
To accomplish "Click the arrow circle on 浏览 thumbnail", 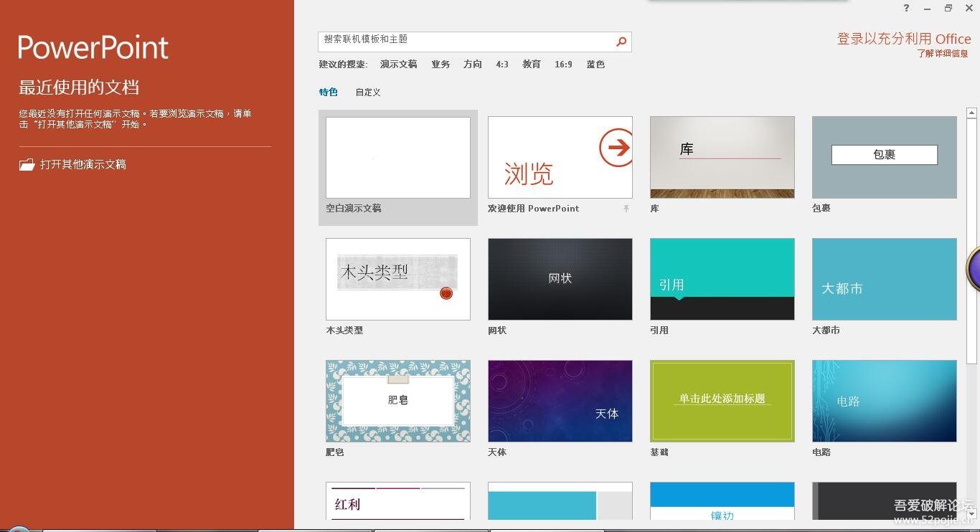I will pyautogui.click(x=616, y=148).
